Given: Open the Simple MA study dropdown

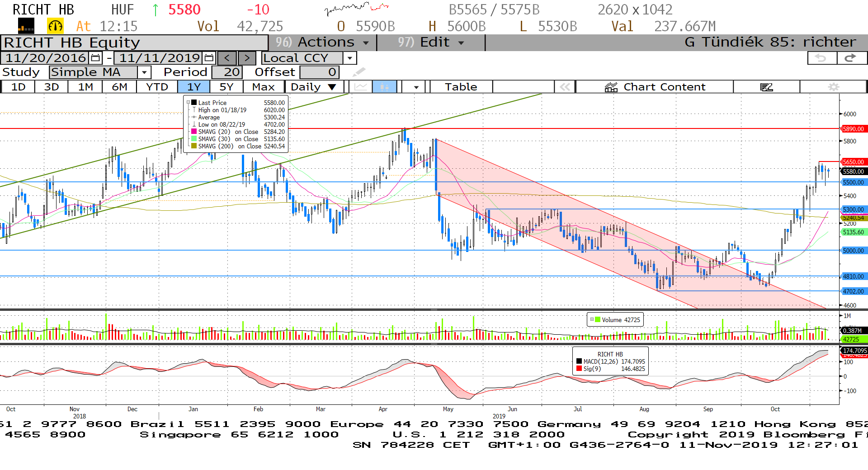Looking at the screenshot, I should [144, 72].
